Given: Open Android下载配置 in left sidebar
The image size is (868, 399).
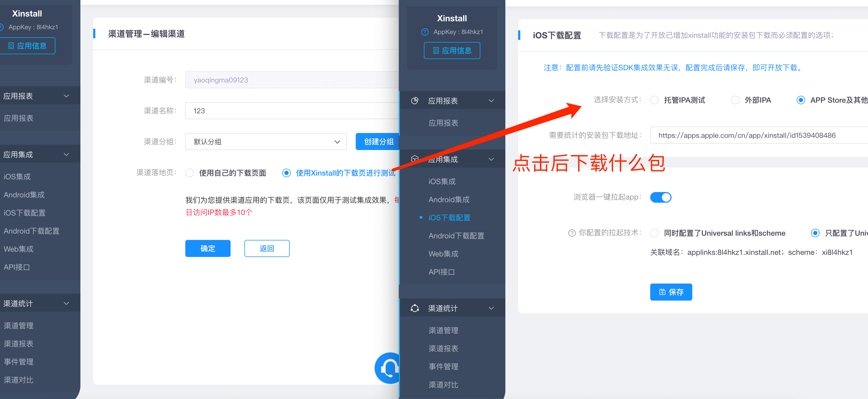Looking at the screenshot, I should [x=31, y=231].
